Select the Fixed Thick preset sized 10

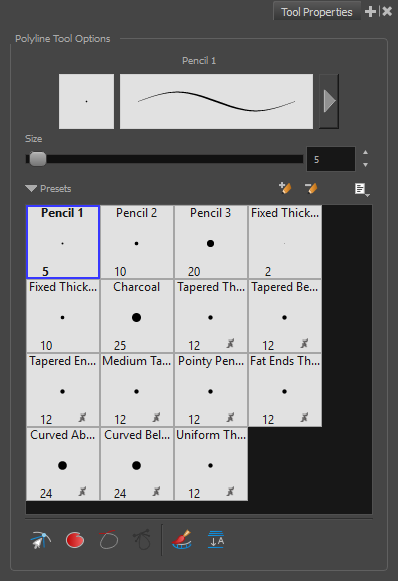63,316
